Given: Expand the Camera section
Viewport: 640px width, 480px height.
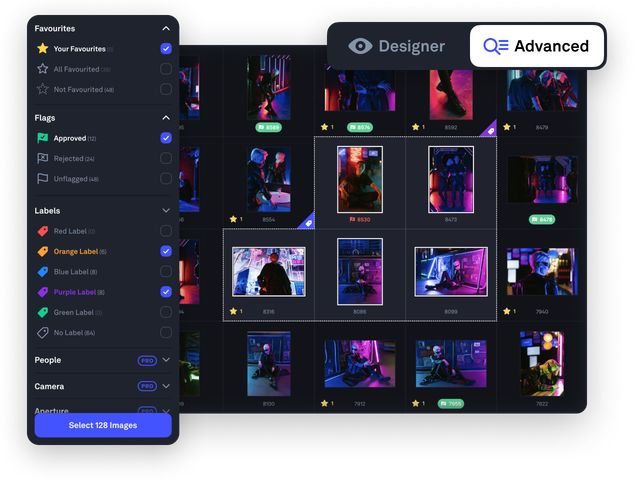Looking at the screenshot, I should [166, 386].
